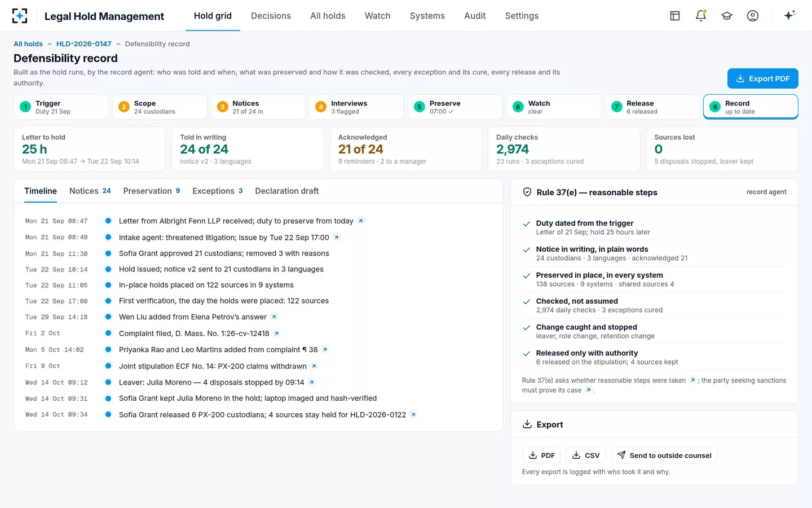
Task: Open the All holds nav tab
Action: tap(328, 16)
